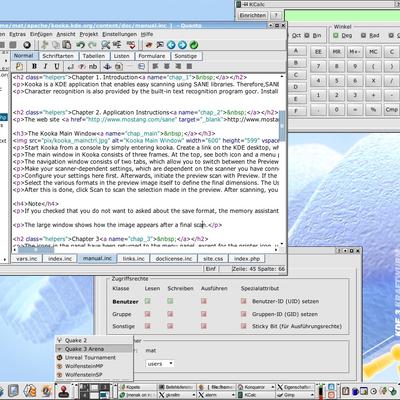Click the Cmp button in KCalc
This screenshot has width=400, height=400.
coord(391,109)
